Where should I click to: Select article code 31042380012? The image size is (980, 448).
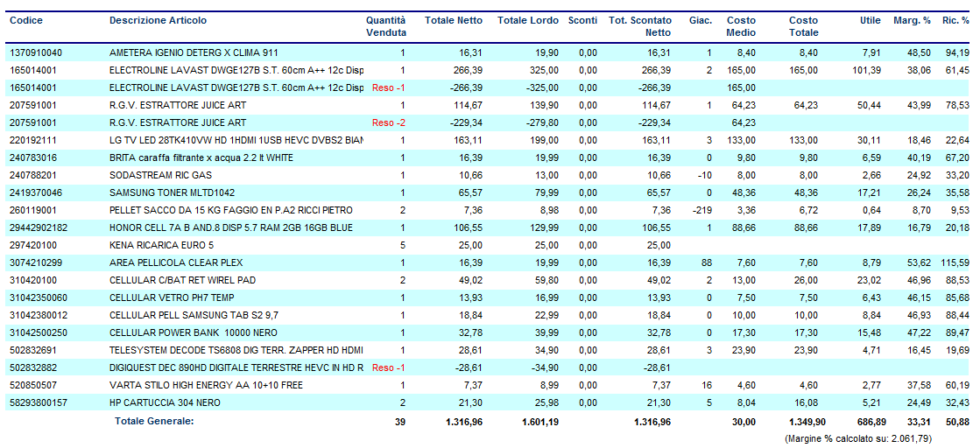click(39, 315)
